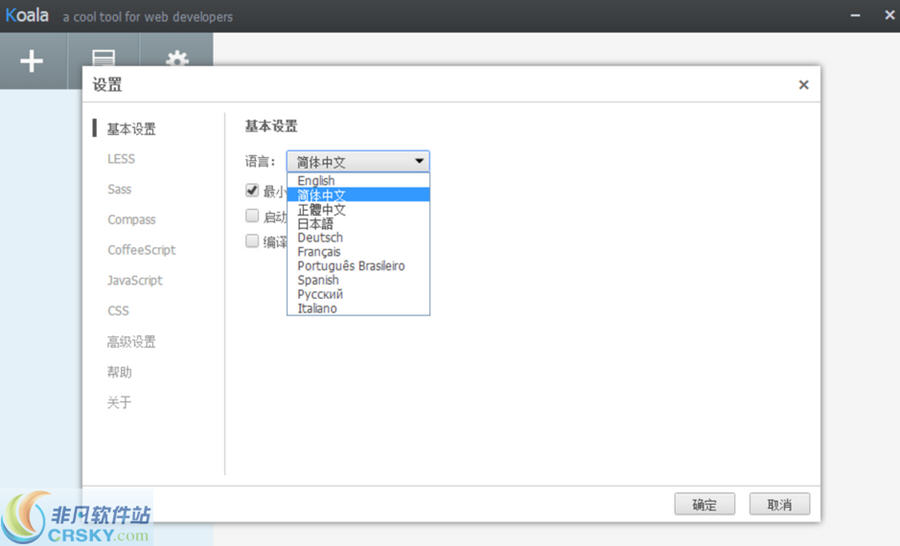The width and height of the screenshot is (900, 546).
Task: Cancel settings with 取消 button
Action: [x=779, y=504]
